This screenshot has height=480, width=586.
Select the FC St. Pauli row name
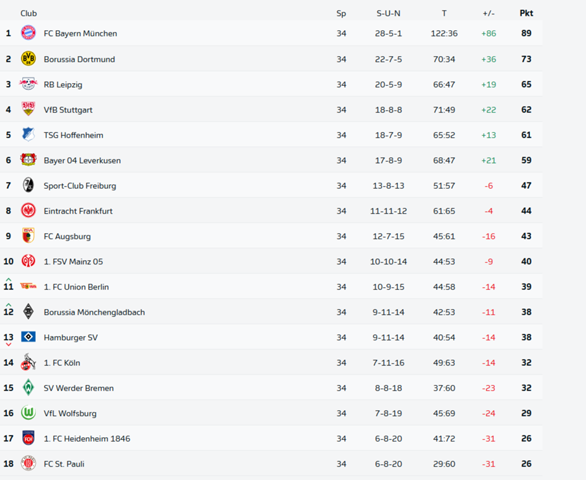point(64,464)
